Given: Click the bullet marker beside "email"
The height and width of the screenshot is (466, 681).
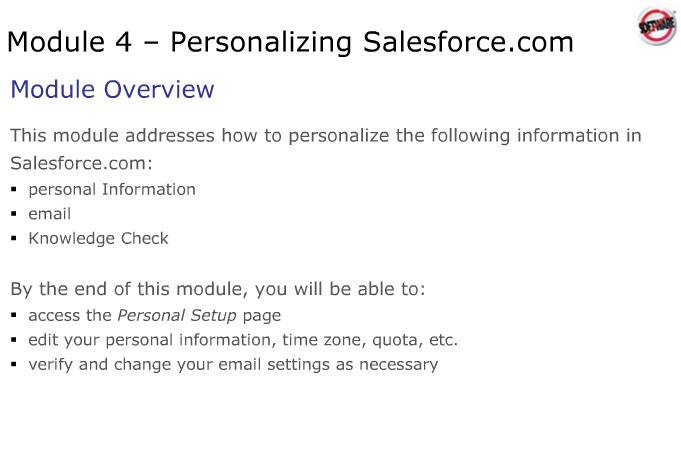Looking at the screenshot, I should pos(15,214).
